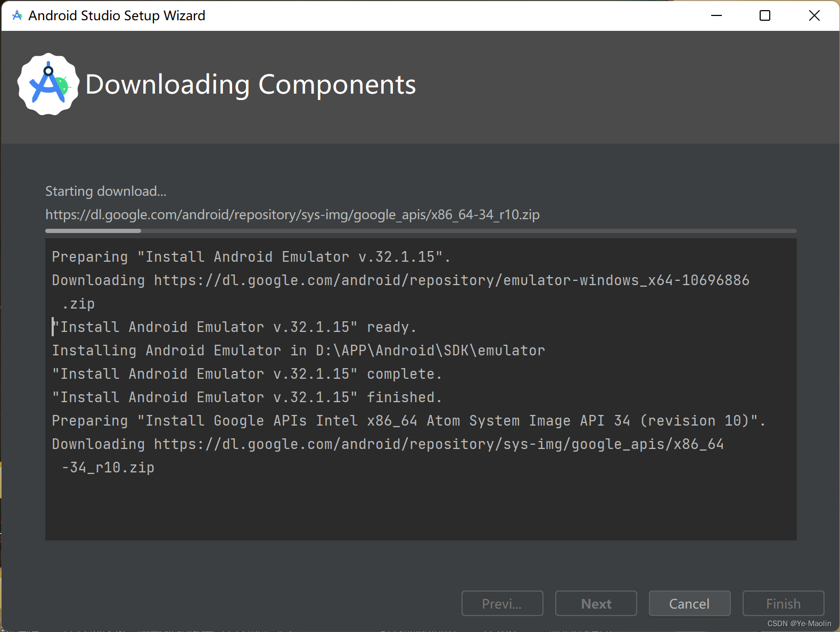Image resolution: width=840 pixels, height=632 pixels.
Task: Click the "Starting download..." status text
Action: point(106,191)
